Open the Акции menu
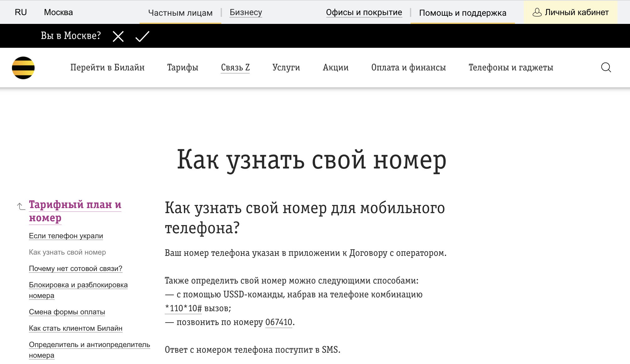The image size is (630, 364). click(335, 67)
